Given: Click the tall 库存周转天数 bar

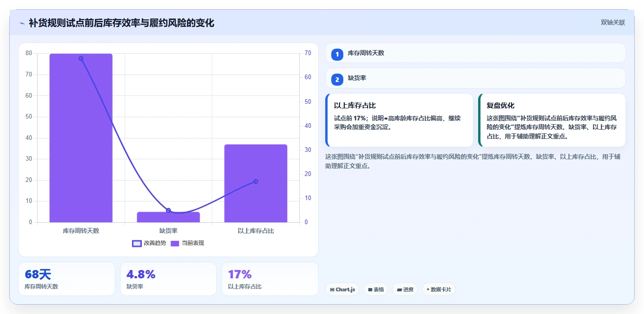Looking at the screenshot, I should click(81, 138).
